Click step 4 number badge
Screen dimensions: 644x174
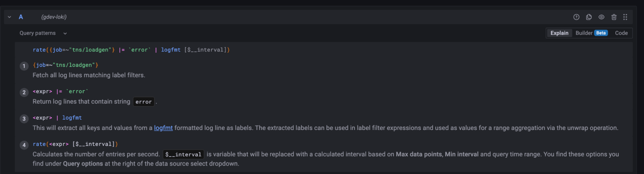24,145
